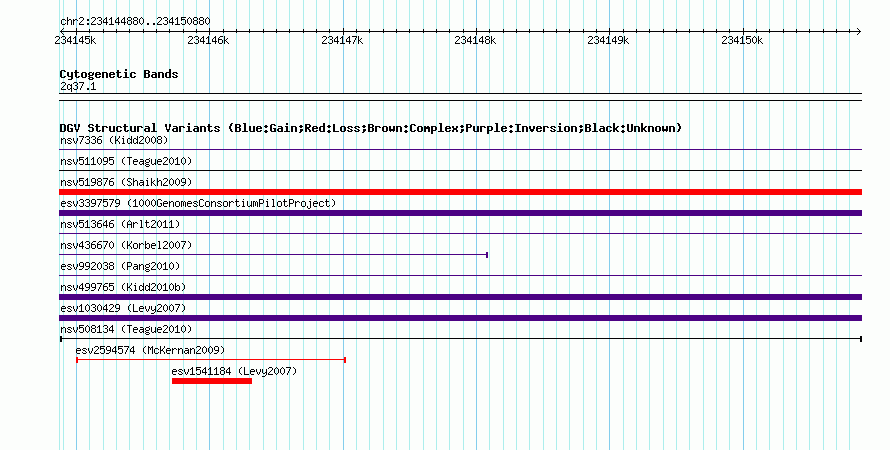Click the black nsv508134 unknown variant line
This screenshot has width=890, height=450.
coord(460,339)
